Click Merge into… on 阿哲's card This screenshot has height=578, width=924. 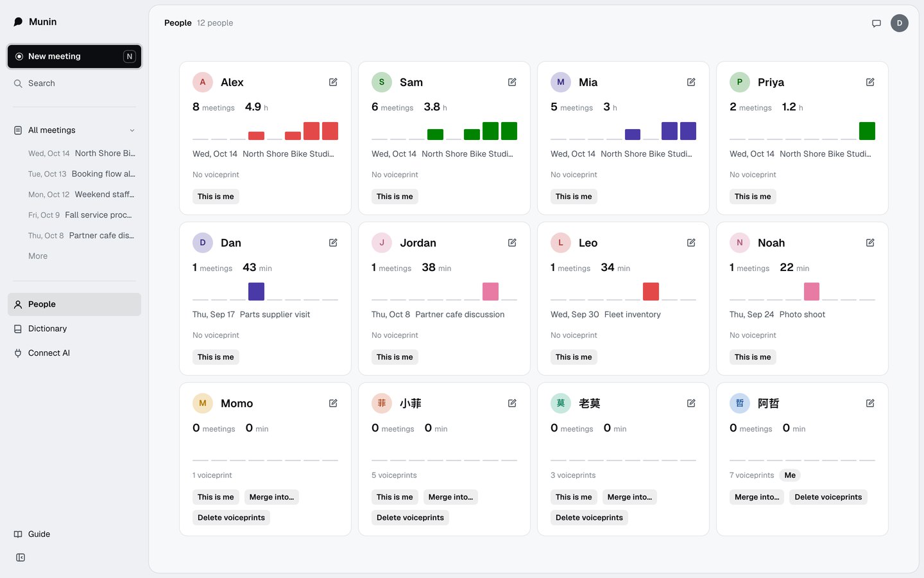(757, 497)
